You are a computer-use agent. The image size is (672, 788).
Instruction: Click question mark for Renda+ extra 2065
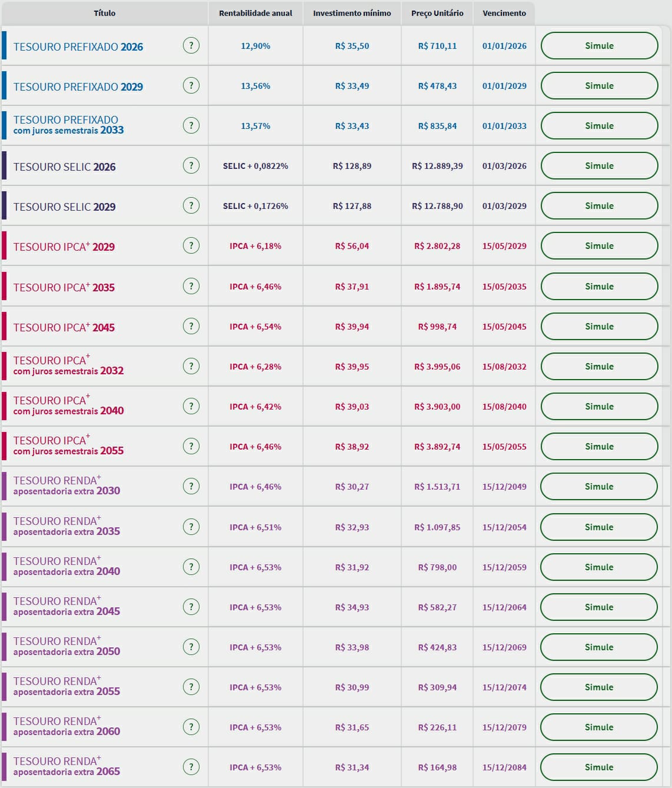(x=191, y=767)
